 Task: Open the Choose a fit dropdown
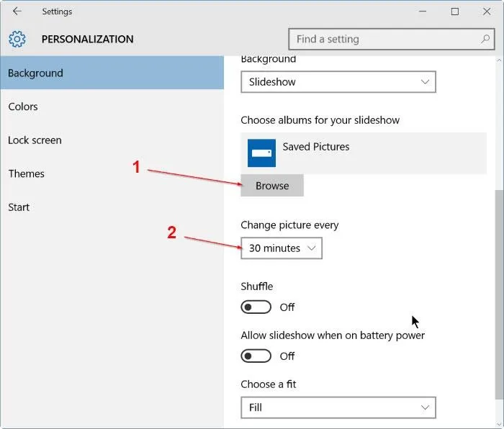pos(338,407)
